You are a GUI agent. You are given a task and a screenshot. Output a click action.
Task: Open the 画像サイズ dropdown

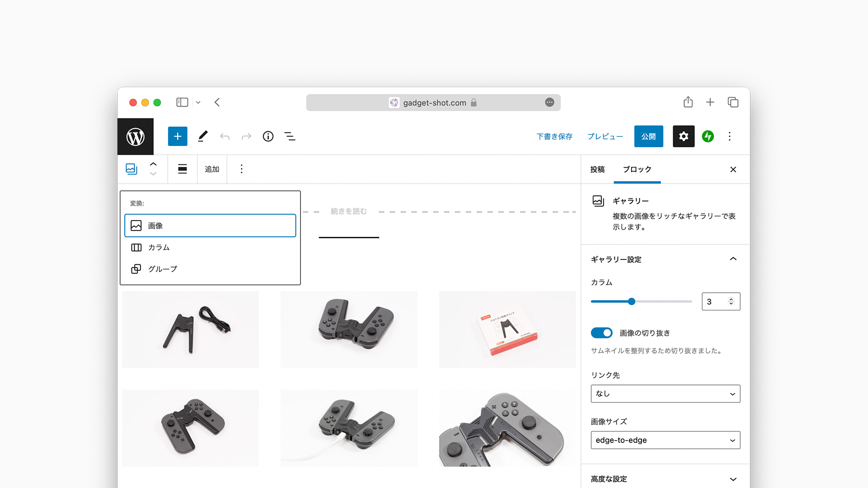(665, 440)
